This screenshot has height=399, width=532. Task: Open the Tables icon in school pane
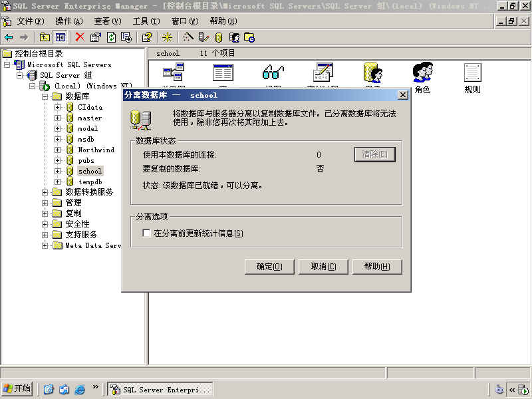click(223, 72)
